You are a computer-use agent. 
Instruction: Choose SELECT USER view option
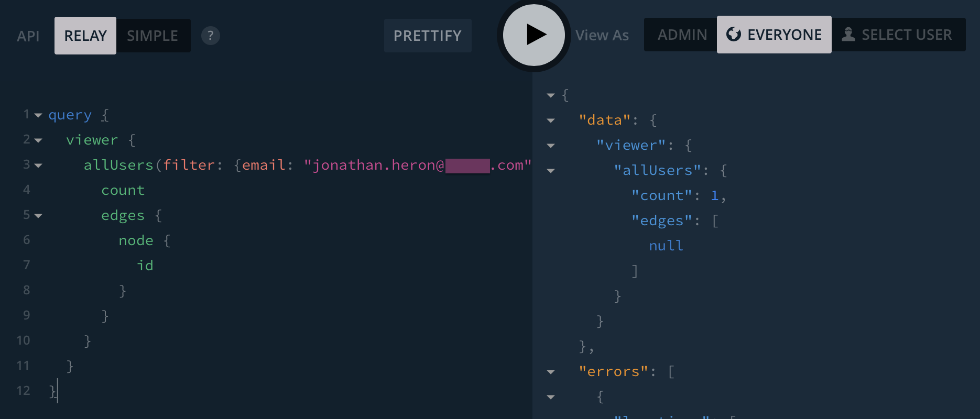(x=897, y=35)
